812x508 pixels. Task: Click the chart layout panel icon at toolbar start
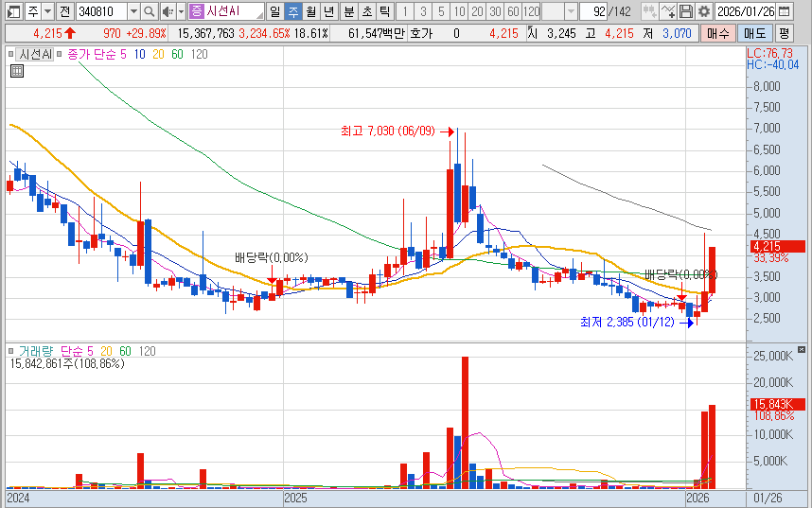coord(13,10)
